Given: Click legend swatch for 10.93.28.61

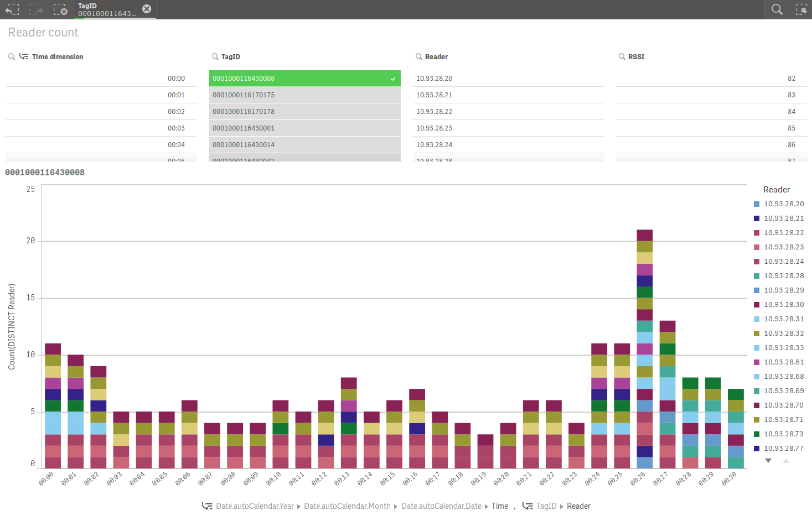Looking at the screenshot, I should pyautogui.click(x=757, y=362).
